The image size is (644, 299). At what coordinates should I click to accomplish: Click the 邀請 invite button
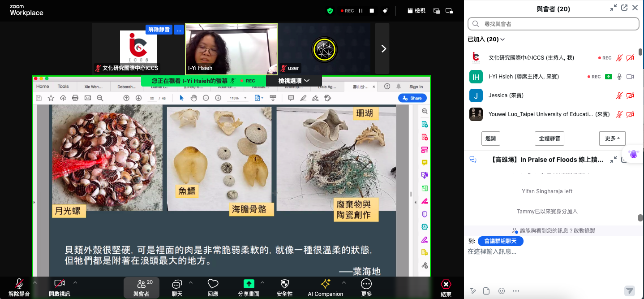[x=490, y=139]
